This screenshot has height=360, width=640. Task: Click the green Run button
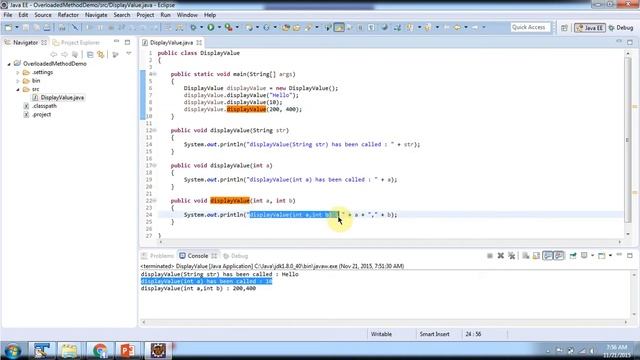[x=211, y=27]
